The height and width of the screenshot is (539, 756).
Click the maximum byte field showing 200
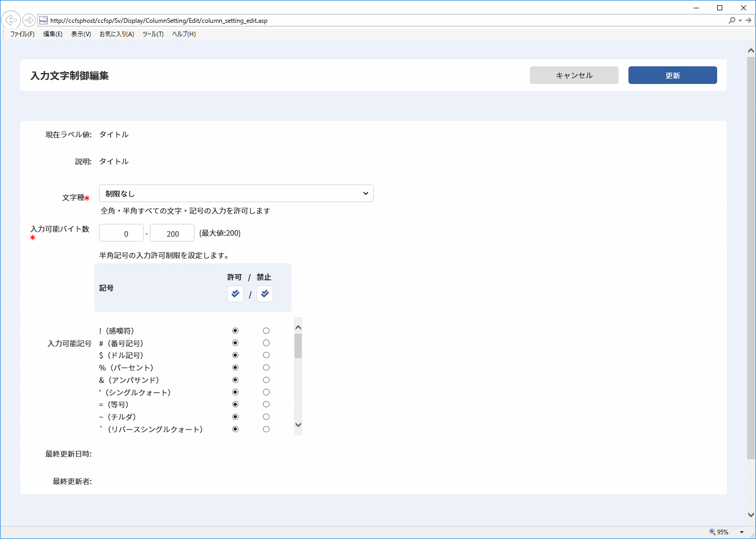(172, 233)
